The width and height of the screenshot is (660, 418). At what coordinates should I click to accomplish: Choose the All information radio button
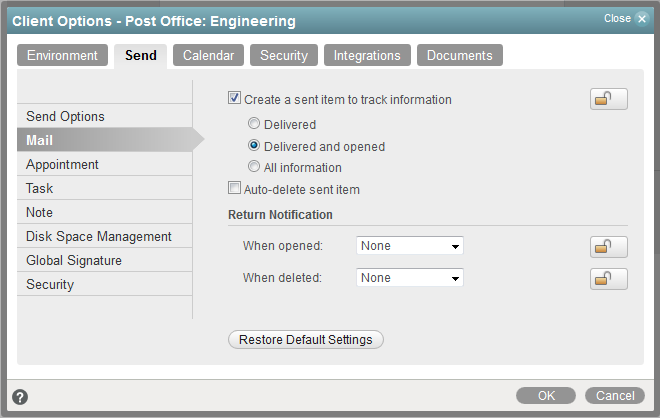255,167
